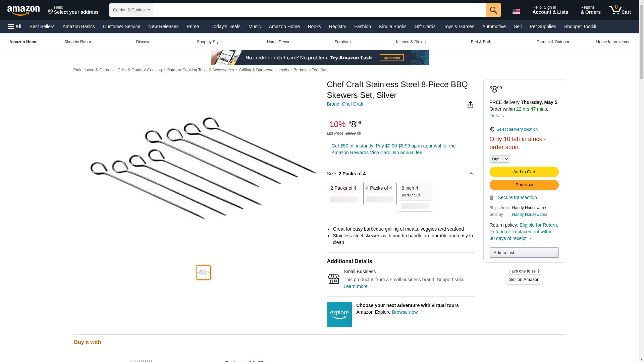Open the Furniture tab in Amazon Home
This screenshot has height=362, width=644.
pyautogui.click(x=342, y=42)
